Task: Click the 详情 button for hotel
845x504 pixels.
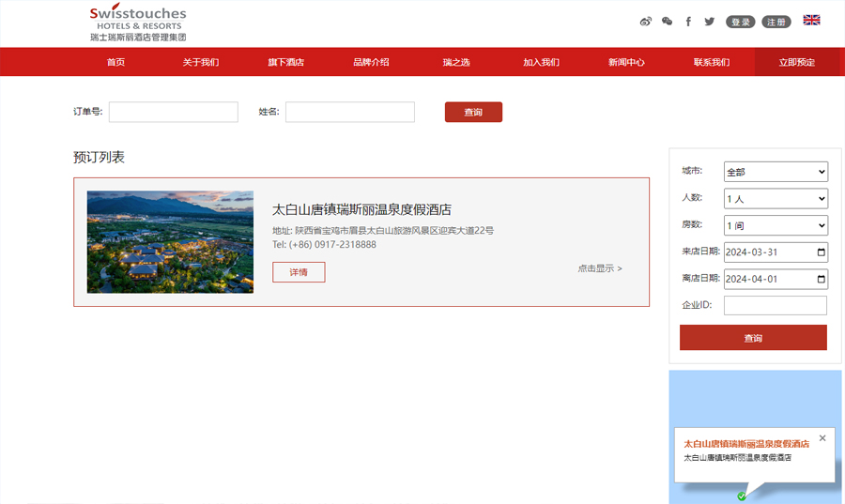Action: 299,272
